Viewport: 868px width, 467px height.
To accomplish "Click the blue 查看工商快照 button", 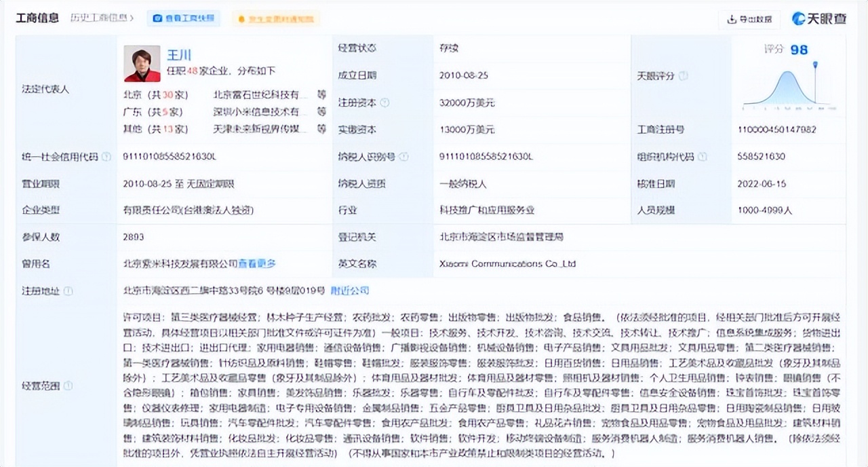I will pyautogui.click(x=184, y=18).
